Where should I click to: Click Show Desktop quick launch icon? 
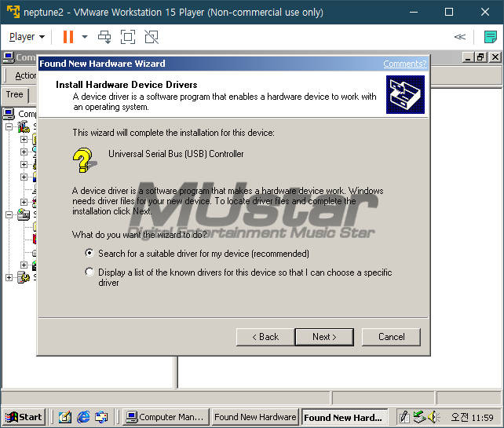coord(65,417)
